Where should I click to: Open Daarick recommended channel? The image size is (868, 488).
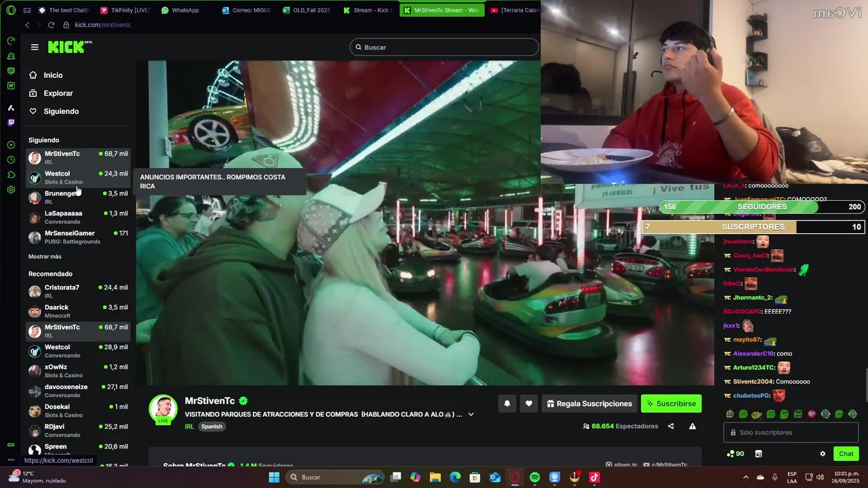77,311
